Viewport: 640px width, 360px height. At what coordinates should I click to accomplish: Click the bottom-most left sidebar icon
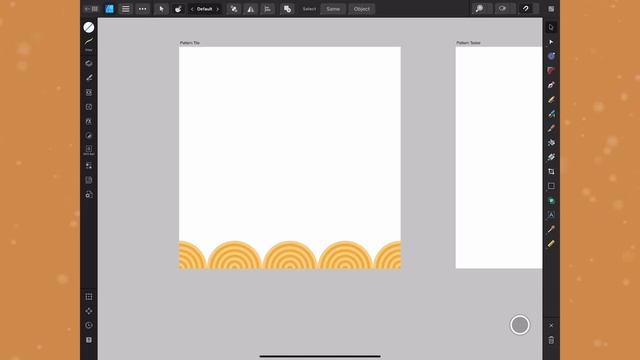(89, 340)
